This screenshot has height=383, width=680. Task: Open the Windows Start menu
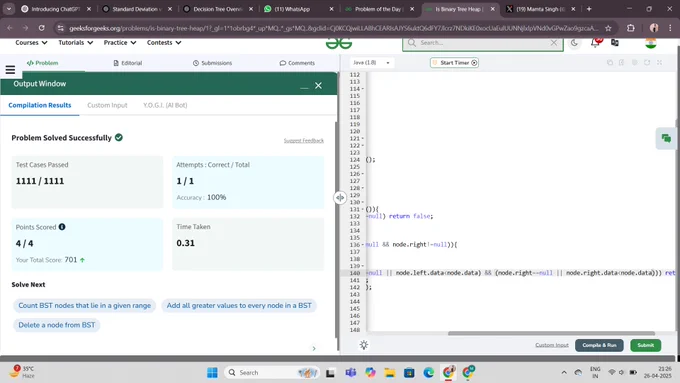point(212,373)
